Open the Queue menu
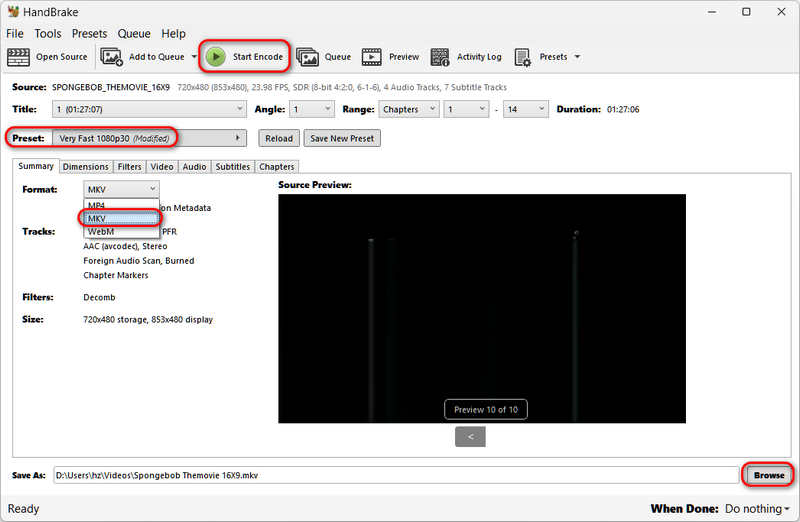This screenshot has height=522, width=800. click(134, 34)
